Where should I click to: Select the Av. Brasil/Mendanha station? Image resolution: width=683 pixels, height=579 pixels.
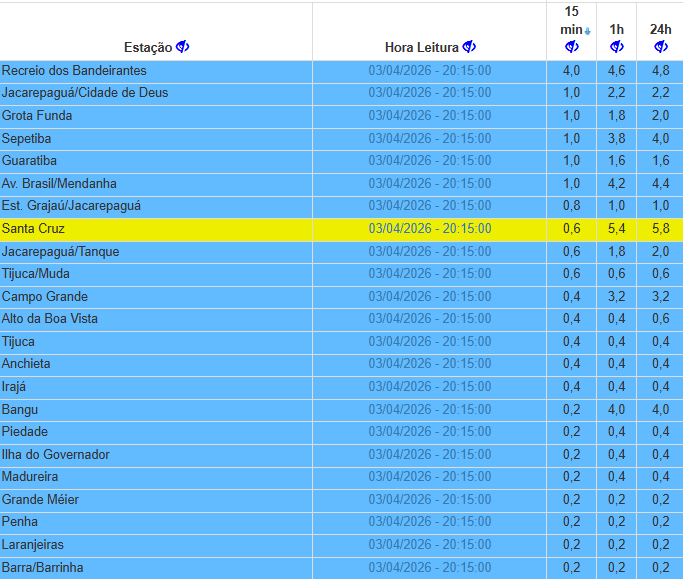tap(59, 183)
